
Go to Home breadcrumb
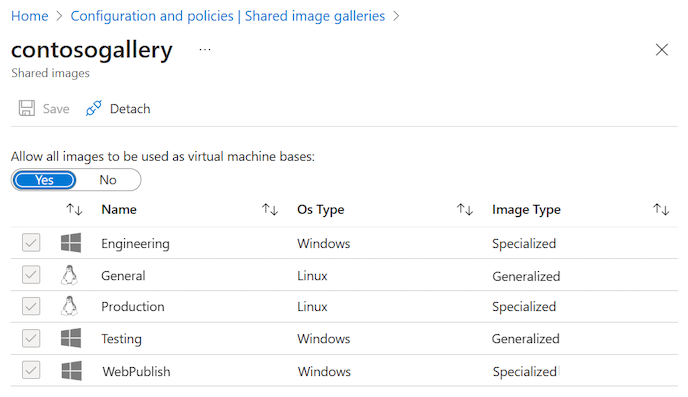pyautogui.click(x=30, y=16)
